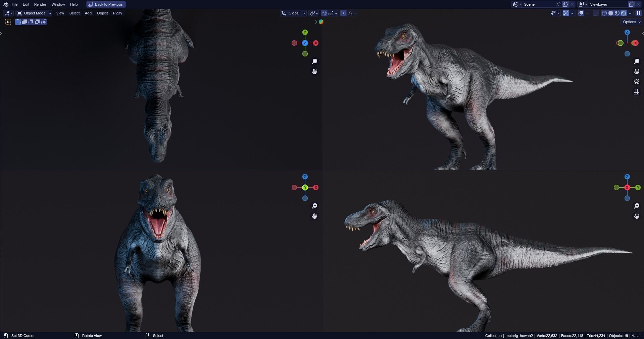Open the Edit menu
Image resolution: width=644 pixels, height=339 pixels.
click(26, 4)
